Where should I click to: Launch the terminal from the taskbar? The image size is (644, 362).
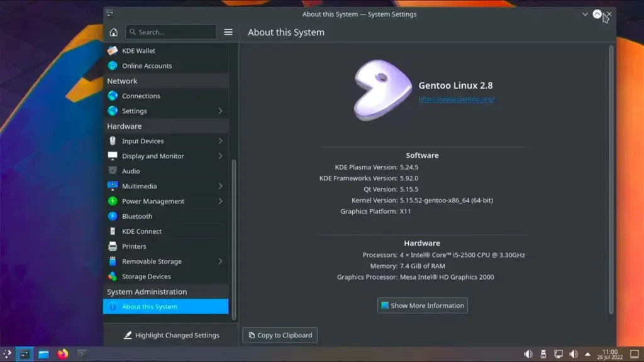pyautogui.click(x=82, y=354)
